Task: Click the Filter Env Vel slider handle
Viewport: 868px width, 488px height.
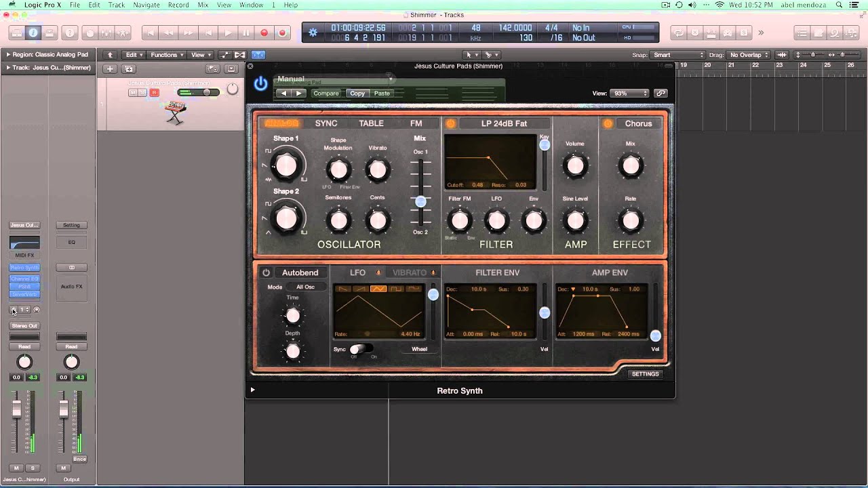Action: click(x=544, y=312)
